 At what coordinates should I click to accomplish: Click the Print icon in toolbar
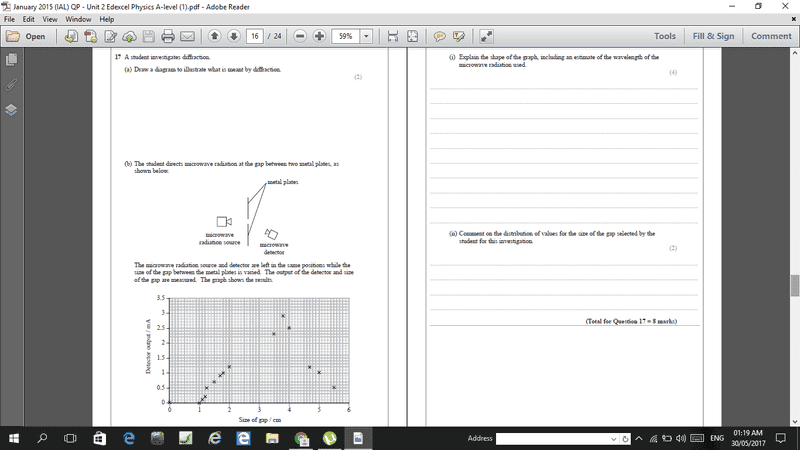click(x=168, y=37)
